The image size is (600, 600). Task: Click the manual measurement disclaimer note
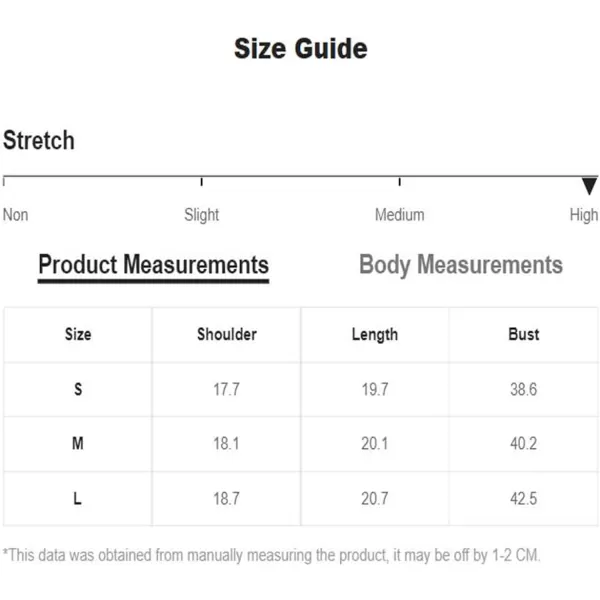click(272, 555)
